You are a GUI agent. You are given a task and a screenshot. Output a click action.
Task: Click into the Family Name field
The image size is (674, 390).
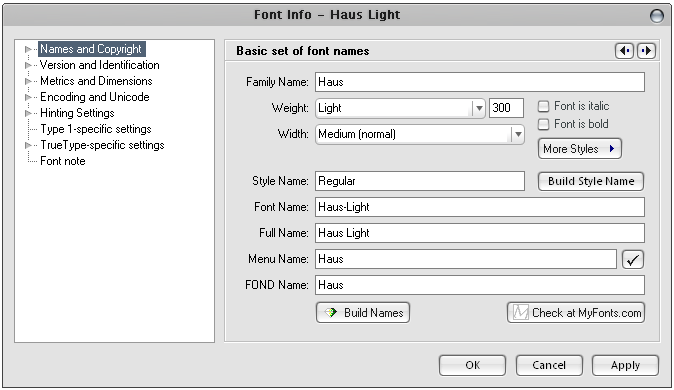pyautogui.click(x=480, y=82)
